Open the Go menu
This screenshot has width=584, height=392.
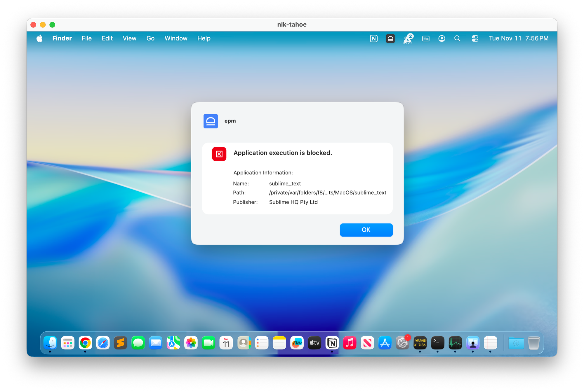pyautogui.click(x=150, y=38)
